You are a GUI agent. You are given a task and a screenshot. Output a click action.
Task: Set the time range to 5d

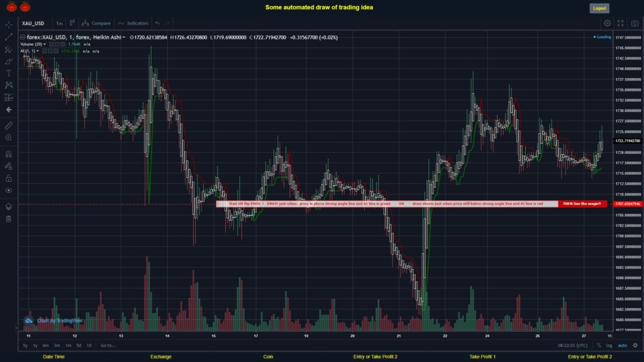(79, 346)
